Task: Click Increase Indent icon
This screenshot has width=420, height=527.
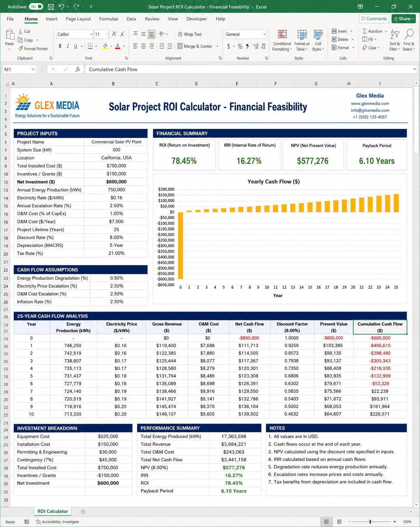Action: coord(170,46)
